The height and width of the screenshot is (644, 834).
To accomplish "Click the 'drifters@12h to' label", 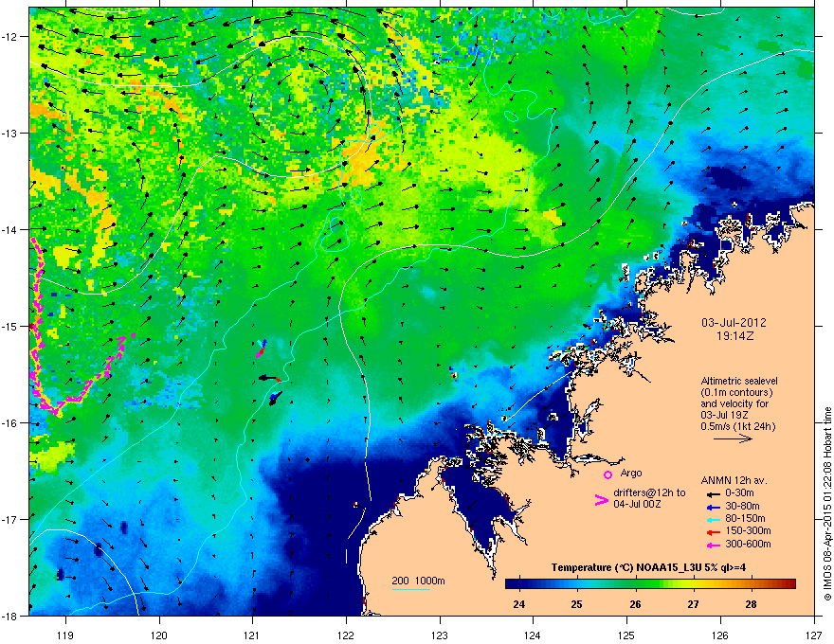I will point(649,493).
